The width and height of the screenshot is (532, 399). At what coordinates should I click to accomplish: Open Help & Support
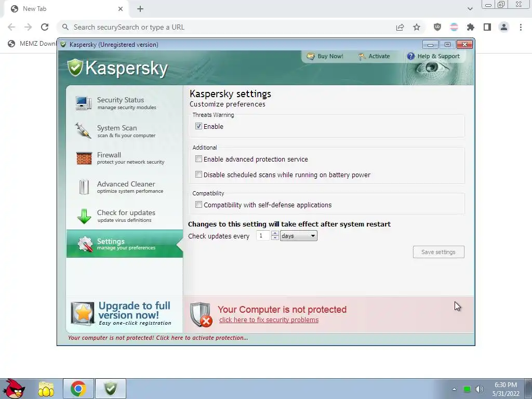pos(434,56)
